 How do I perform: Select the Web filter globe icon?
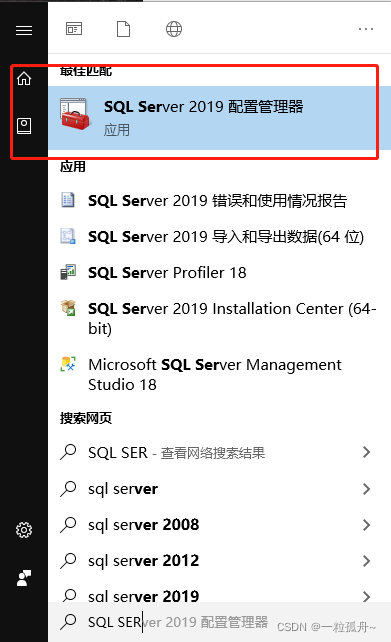pyautogui.click(x=174, y=29)
